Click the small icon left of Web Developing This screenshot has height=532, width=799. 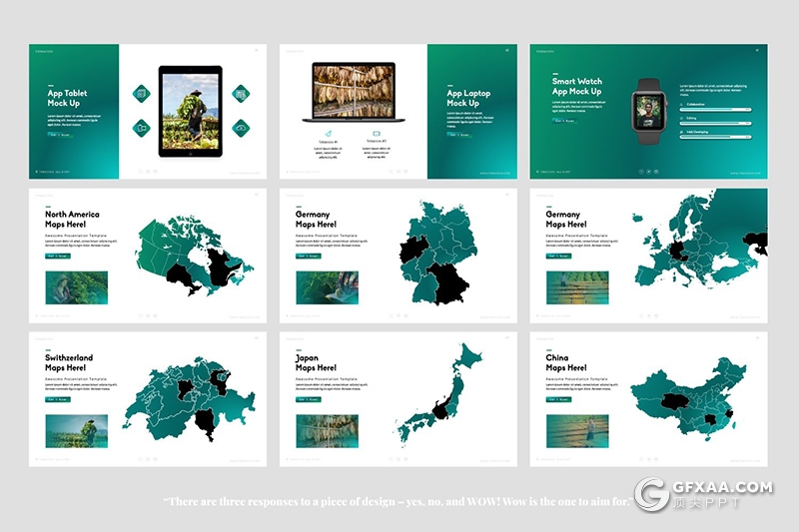pos(680,131)
